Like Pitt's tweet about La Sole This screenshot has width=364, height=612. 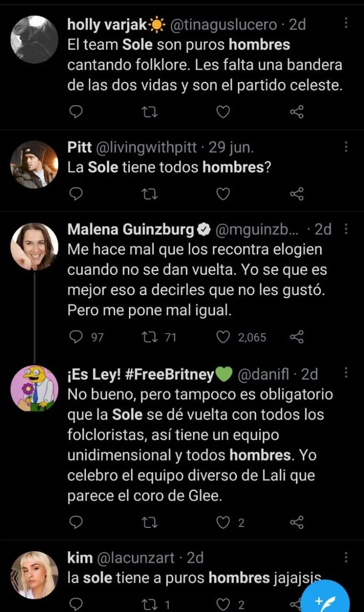tap(223, 195)
